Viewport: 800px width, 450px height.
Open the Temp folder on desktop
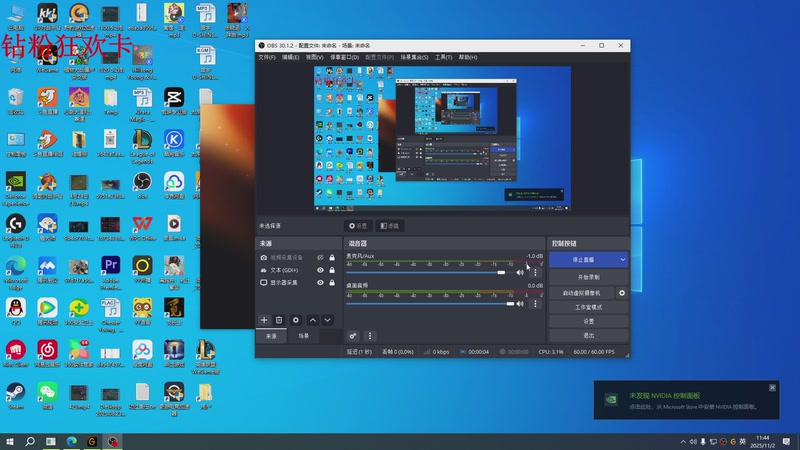(111, 101)
